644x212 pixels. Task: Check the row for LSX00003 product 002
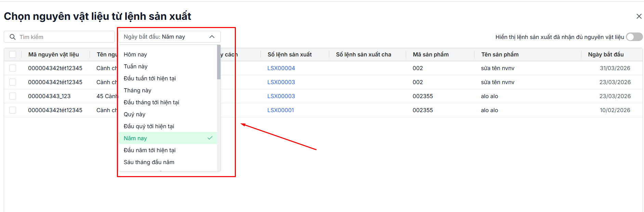(x=13, y=82)
